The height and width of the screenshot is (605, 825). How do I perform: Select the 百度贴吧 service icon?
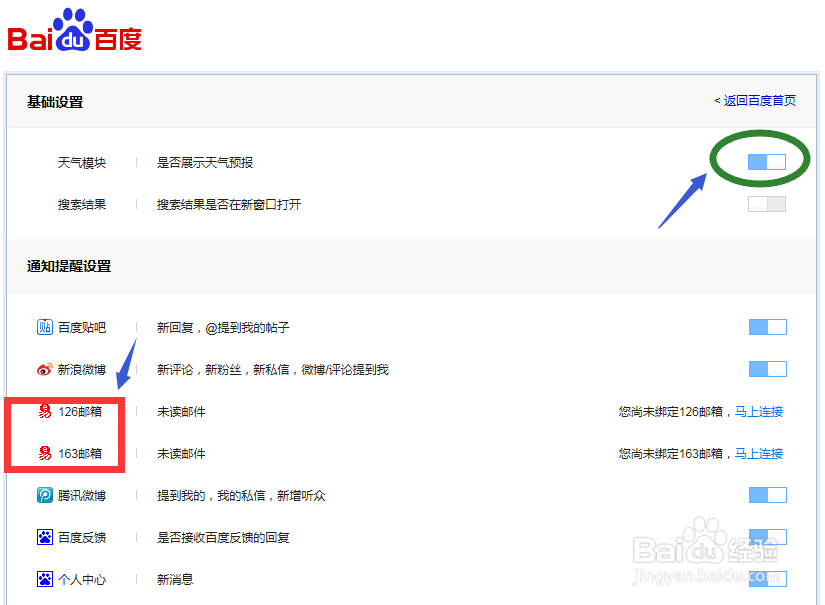click(42, 326)
